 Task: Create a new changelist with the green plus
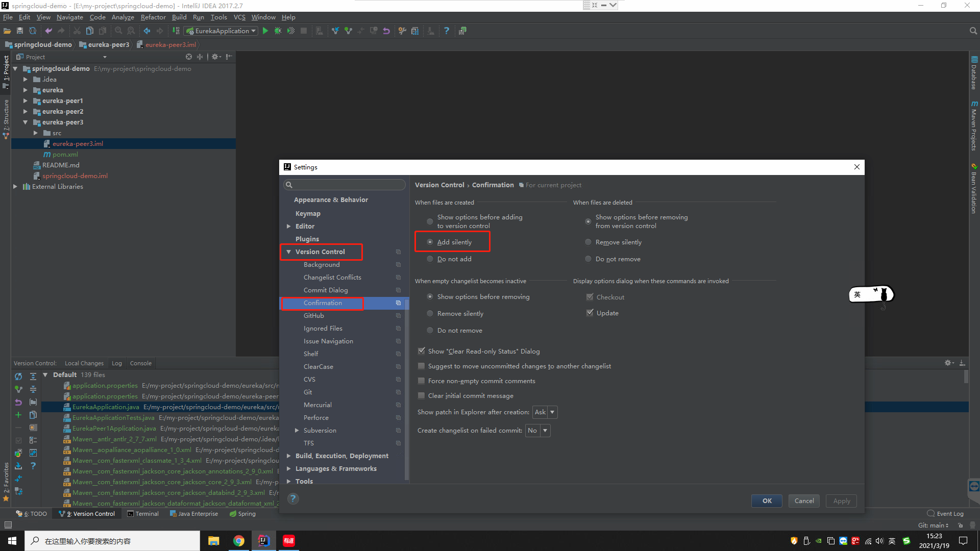click(x=18, y=415)
